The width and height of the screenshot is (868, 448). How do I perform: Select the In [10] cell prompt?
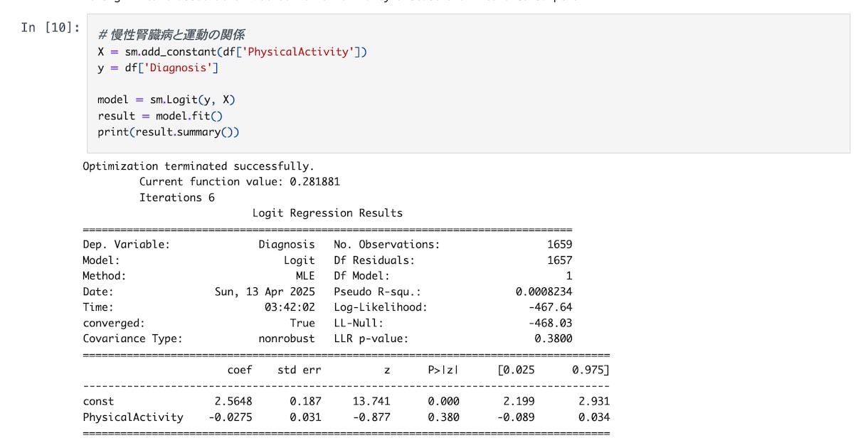50,28
